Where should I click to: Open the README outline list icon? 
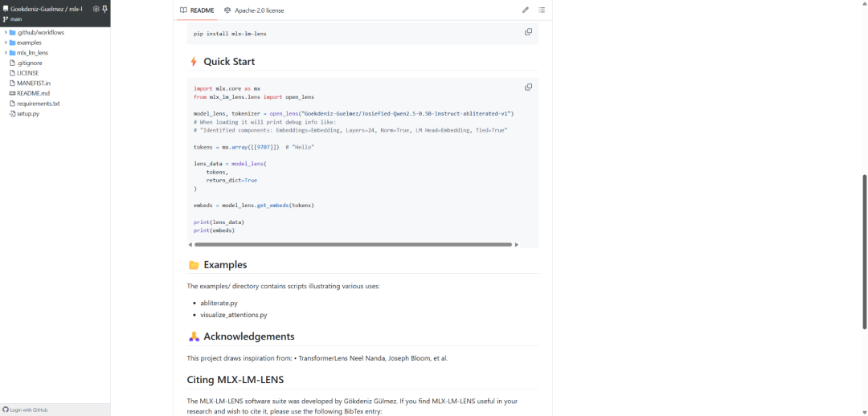542,10
